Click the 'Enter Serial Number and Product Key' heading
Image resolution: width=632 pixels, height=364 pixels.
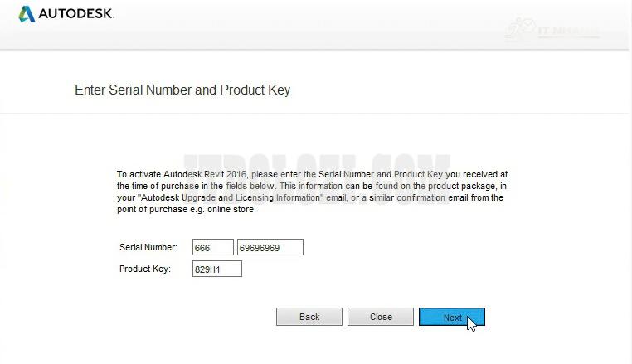pos(182,90)
